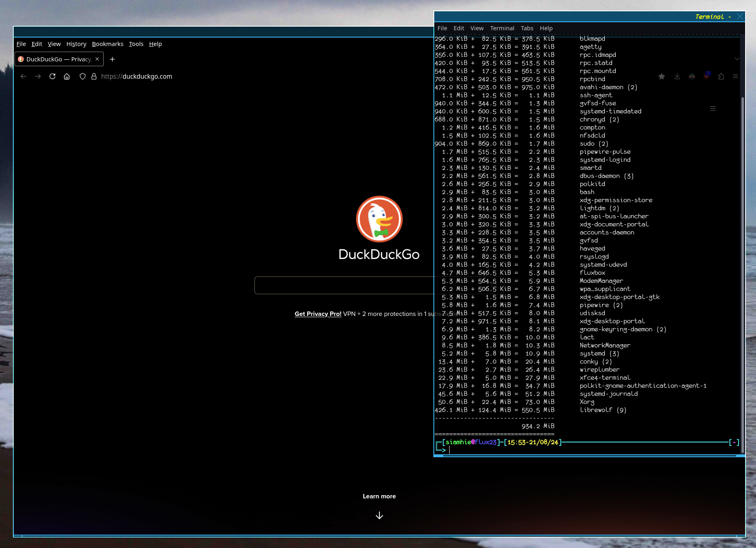Click the Xorg process row

tap(514, 402)
